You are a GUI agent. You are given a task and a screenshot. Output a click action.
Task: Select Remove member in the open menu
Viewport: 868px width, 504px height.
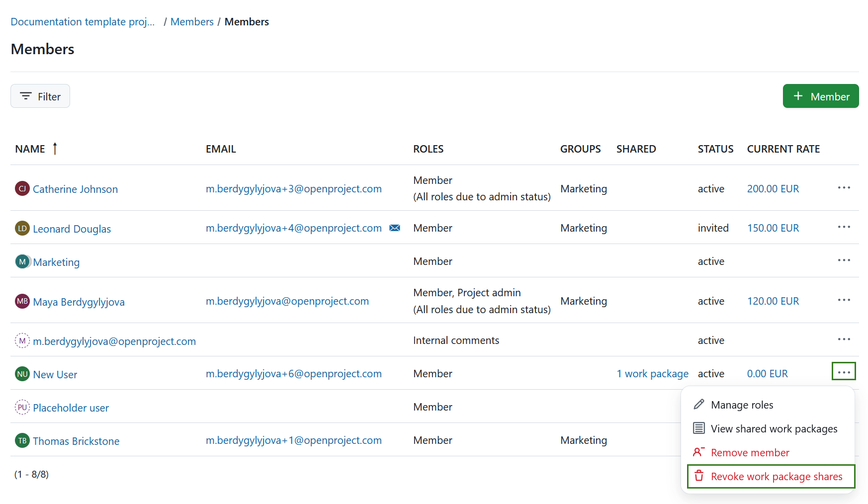(x=750, y=452)
